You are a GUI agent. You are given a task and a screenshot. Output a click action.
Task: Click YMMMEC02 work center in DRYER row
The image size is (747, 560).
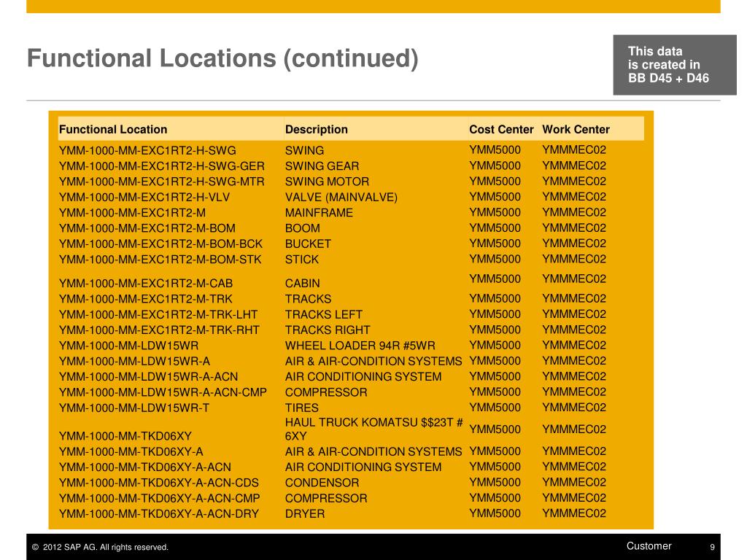[574, 513]
